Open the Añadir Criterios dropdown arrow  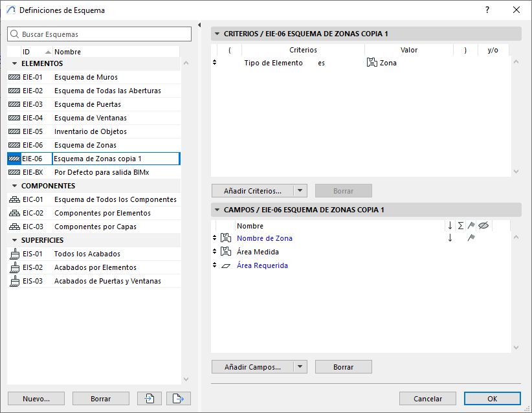[300, 191]
